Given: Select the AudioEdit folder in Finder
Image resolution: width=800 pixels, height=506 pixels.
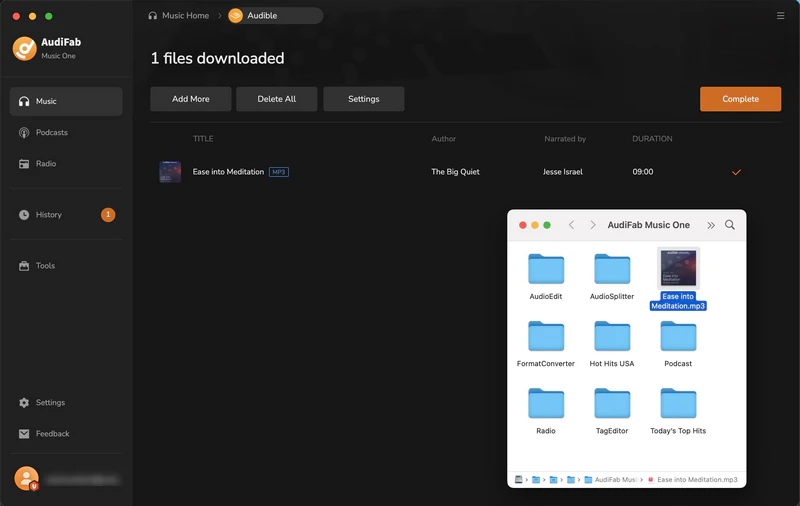Looking at the screenshot, I should (x=546, y=276).
